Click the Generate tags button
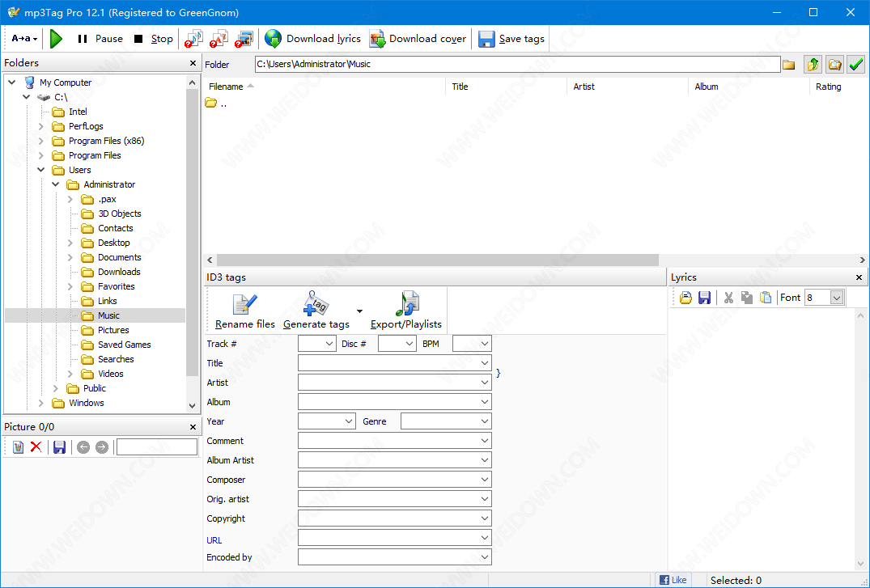 click(x=316, y=311)
